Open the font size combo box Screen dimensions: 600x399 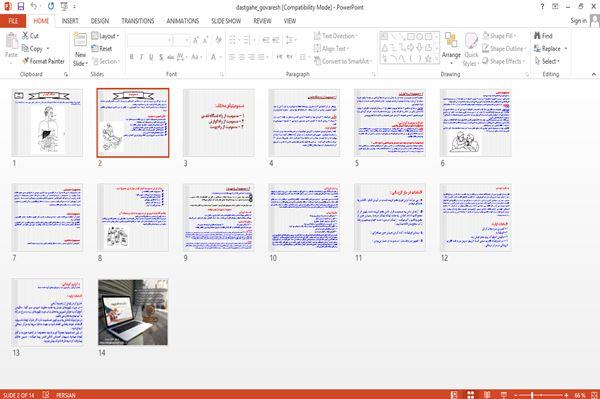click(181, 40)
